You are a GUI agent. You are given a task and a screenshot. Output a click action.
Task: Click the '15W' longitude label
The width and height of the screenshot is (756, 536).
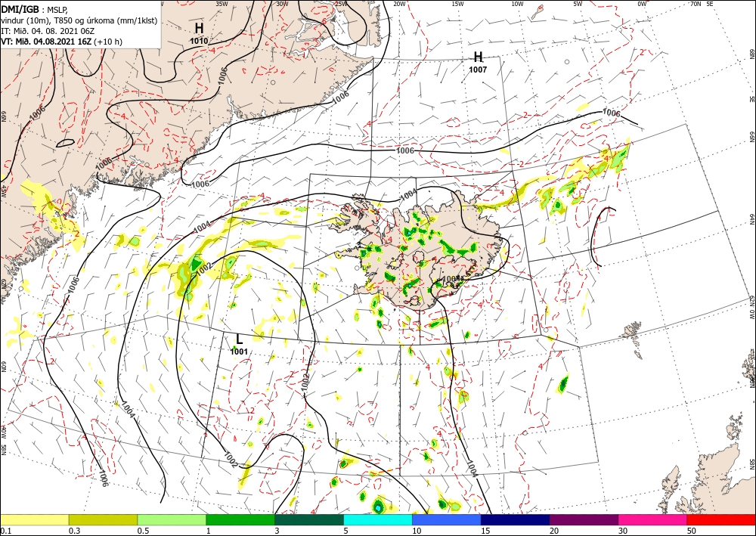click(x=458, y=4)
